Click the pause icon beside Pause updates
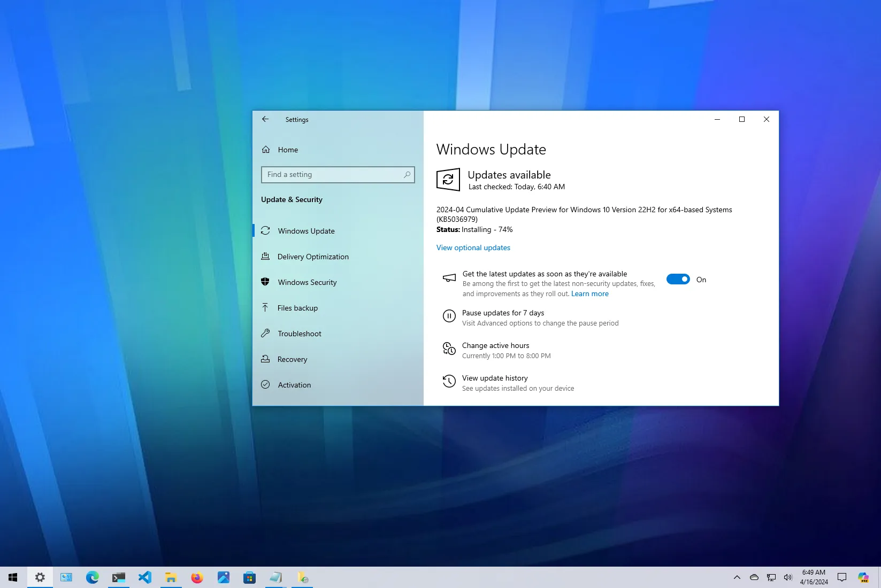Image resolution: width=881 pixels, height=588 pixels. 449,316
